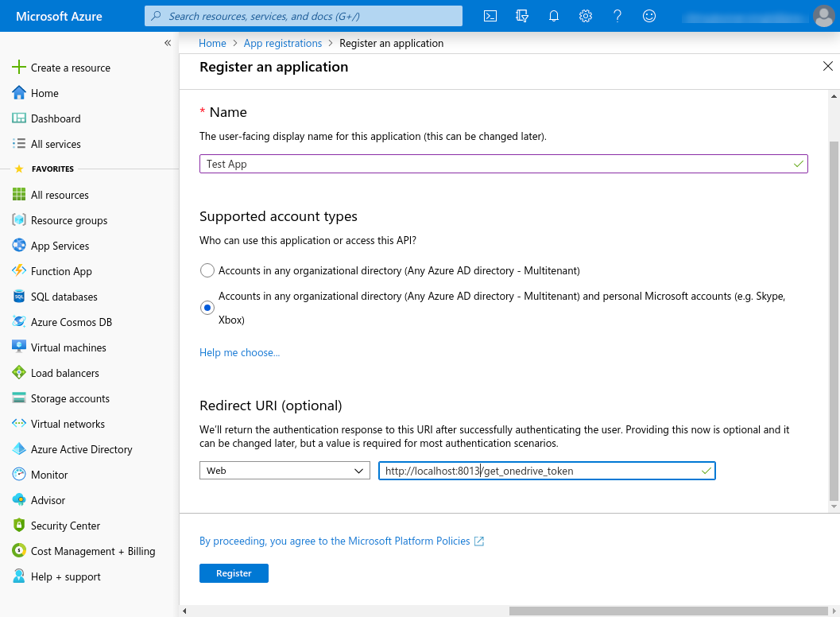Click the All services list icon
This screenshot has width=840, height=617.
click(19, 144)
